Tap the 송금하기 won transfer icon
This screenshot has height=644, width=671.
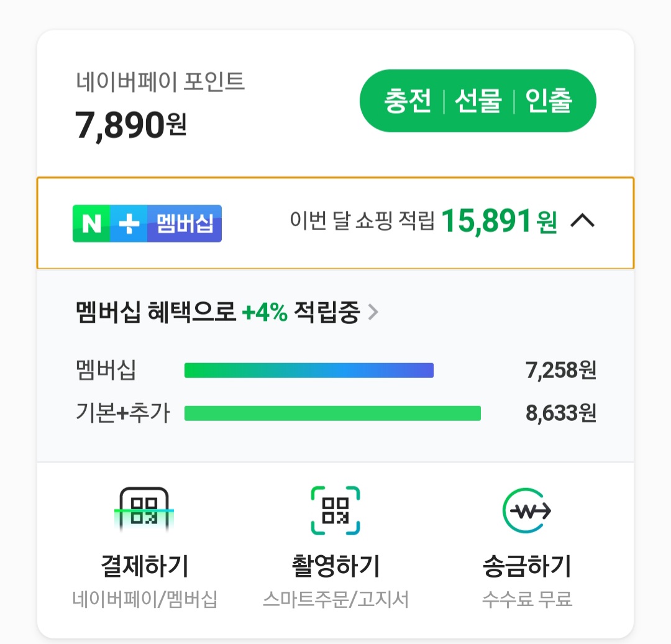point(527,511)
